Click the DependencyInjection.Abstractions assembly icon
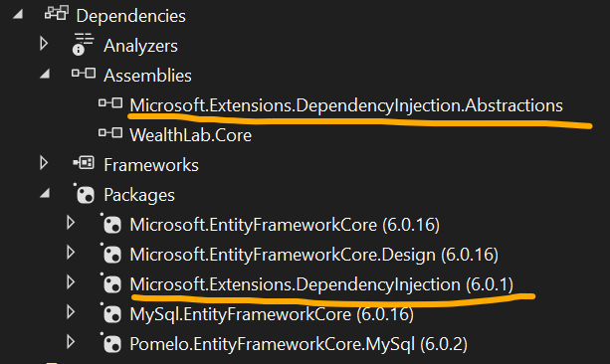The width and height of the screenshot is (610, 364). (110, 103)
